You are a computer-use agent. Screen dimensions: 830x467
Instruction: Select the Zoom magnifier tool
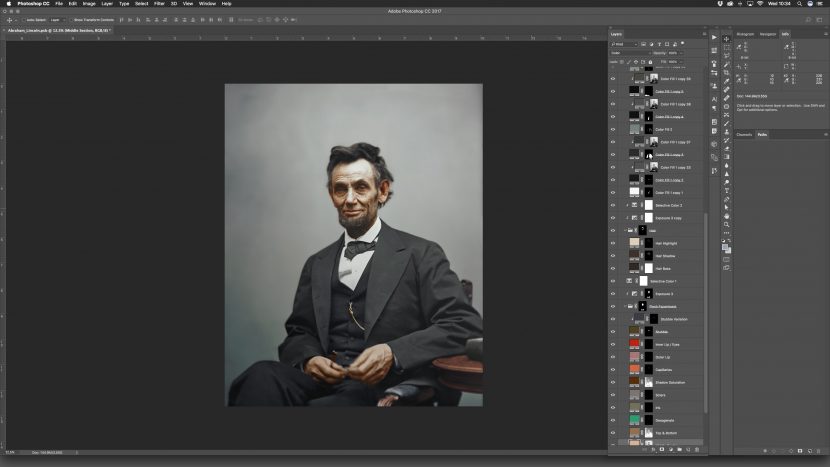click(x=726, y=224)
